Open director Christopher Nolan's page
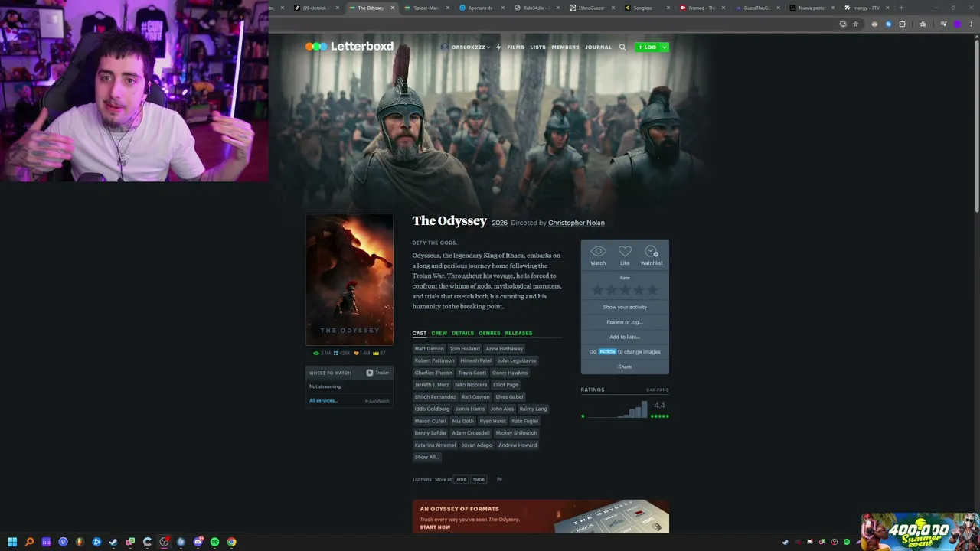Image resolution: width=980 pixels, height=551 pixels. coord(577,223)
